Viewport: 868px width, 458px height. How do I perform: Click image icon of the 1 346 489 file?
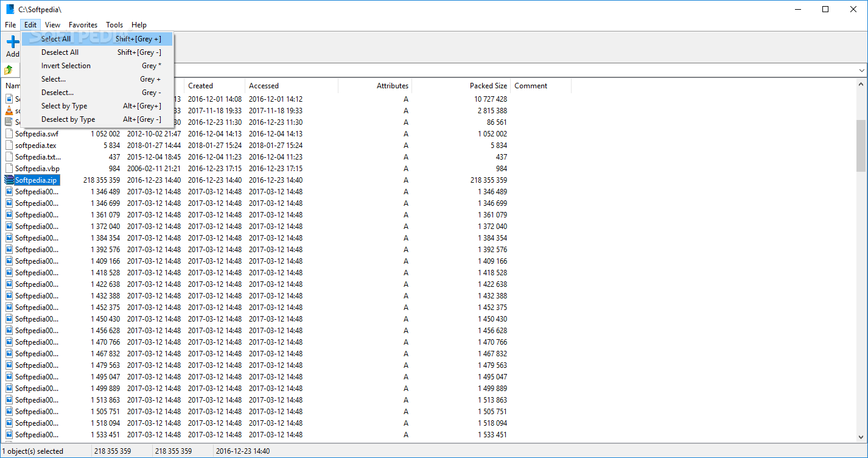tap(9, 191)
